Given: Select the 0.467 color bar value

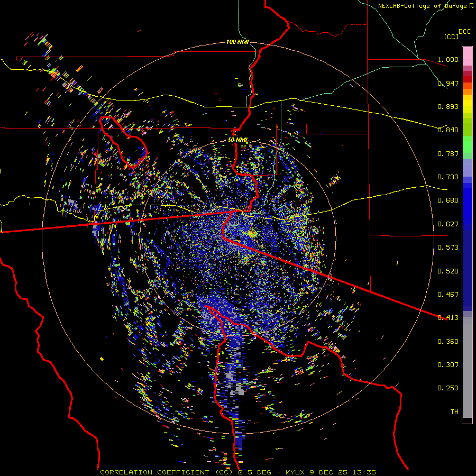Looking at the screenshot, I should (448, 295).
